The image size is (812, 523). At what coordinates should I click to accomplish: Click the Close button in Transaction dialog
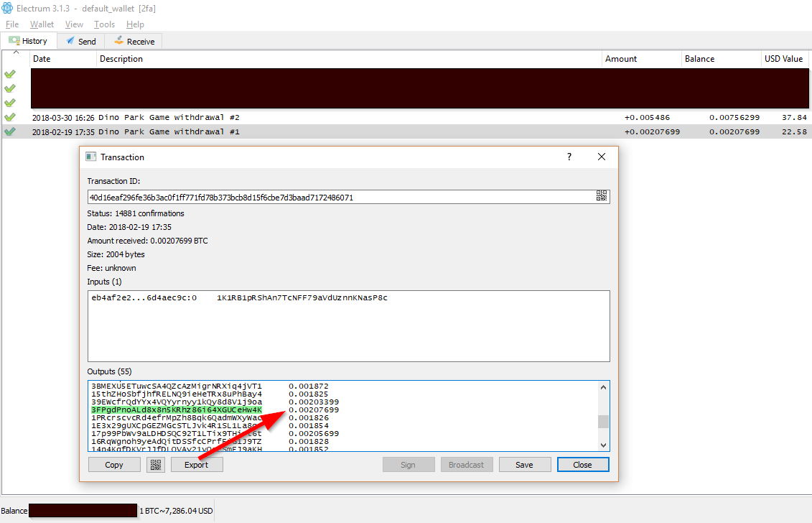click(582, 465)
